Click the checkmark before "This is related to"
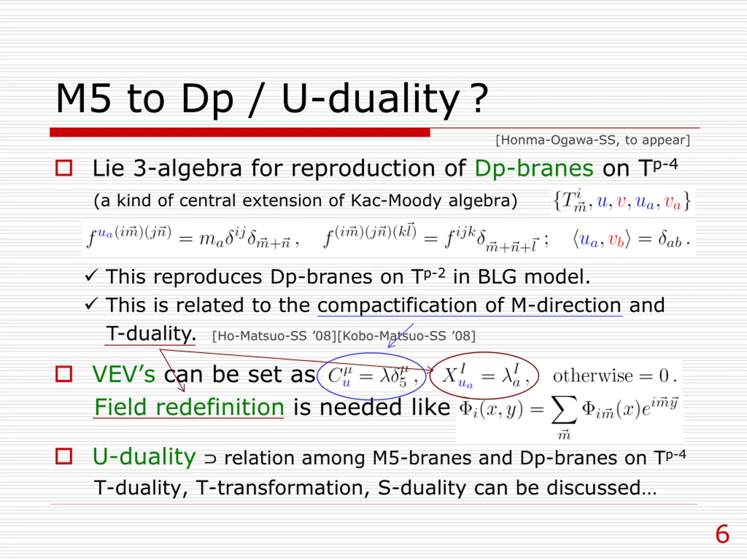Viewport: 747px width, 560px height. pos(92,303)
